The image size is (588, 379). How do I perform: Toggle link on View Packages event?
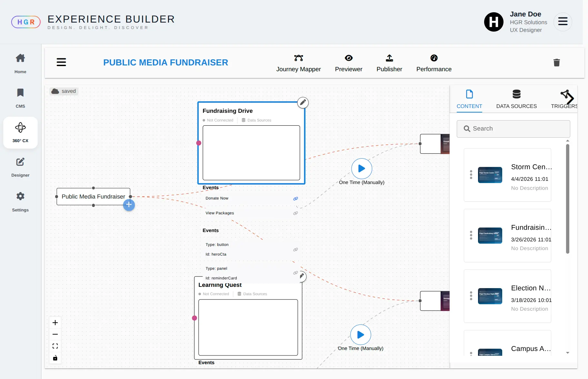pyautogui.click(x=295, y=213)
